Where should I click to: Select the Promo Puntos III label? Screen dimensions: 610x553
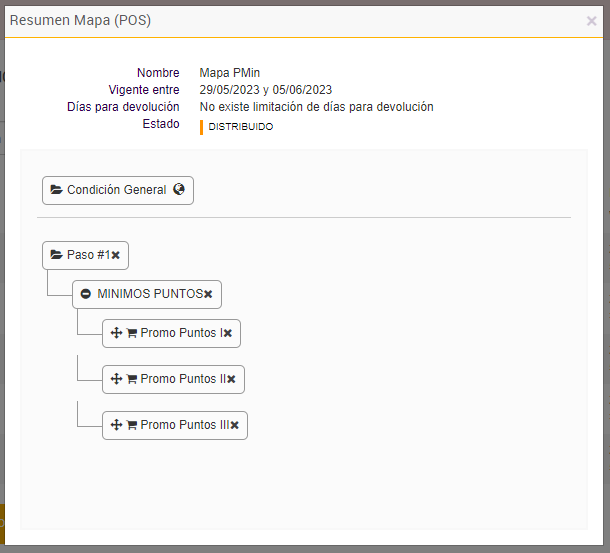coord(185,425)
